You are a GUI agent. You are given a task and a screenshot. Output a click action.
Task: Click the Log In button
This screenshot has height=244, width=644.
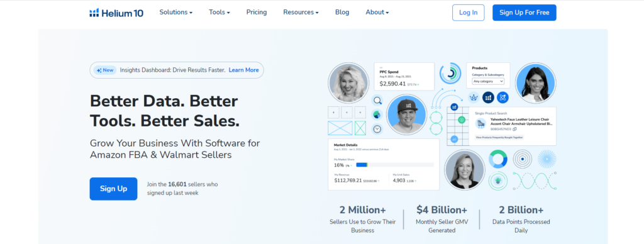[468, 13]
